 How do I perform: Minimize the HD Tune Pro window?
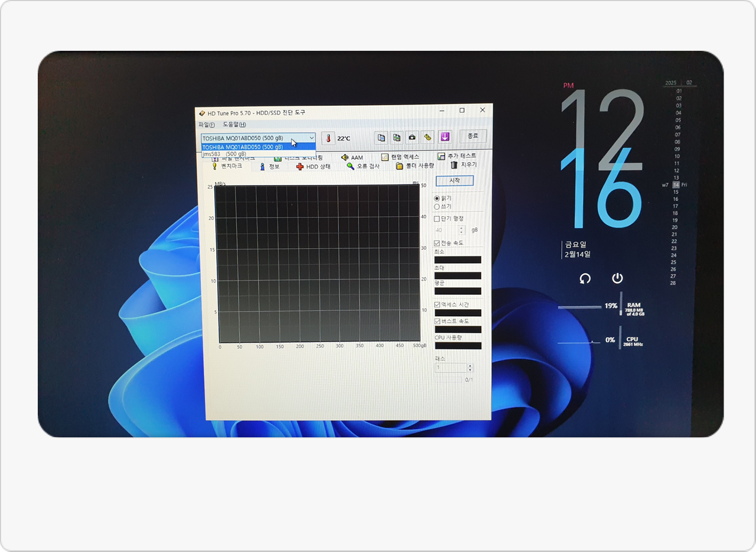(442, 110)
